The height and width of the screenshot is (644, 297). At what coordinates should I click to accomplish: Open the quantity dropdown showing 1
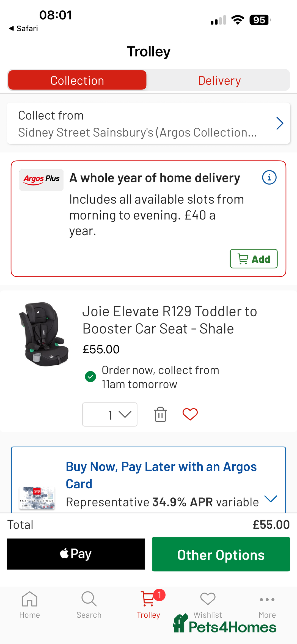pyautogui.click(x=110, y=414)
